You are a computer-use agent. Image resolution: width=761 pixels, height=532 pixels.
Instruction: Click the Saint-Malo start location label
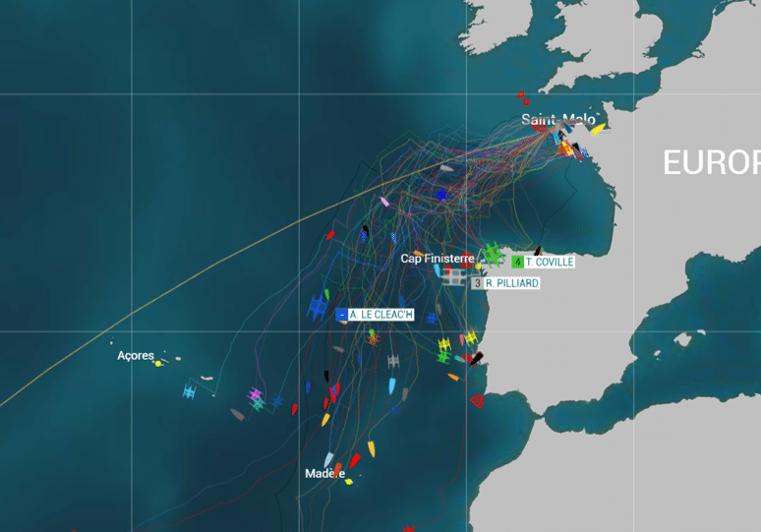[x=558, y=119]
